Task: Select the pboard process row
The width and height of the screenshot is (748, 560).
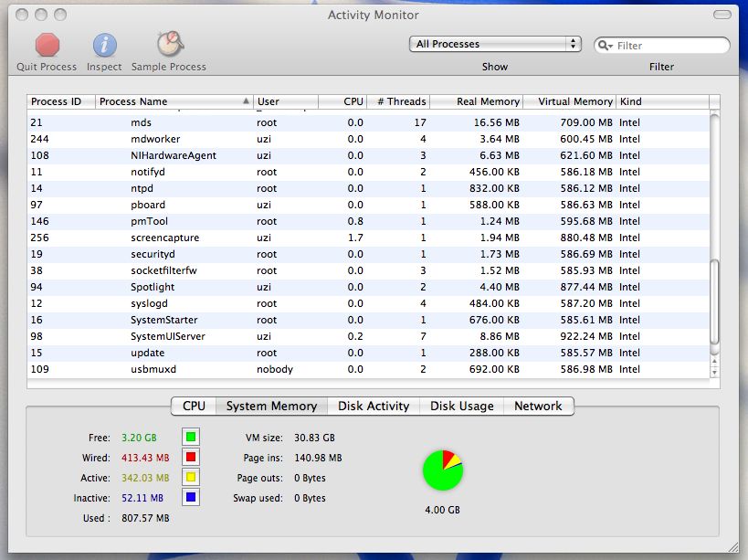Action: 368,206
